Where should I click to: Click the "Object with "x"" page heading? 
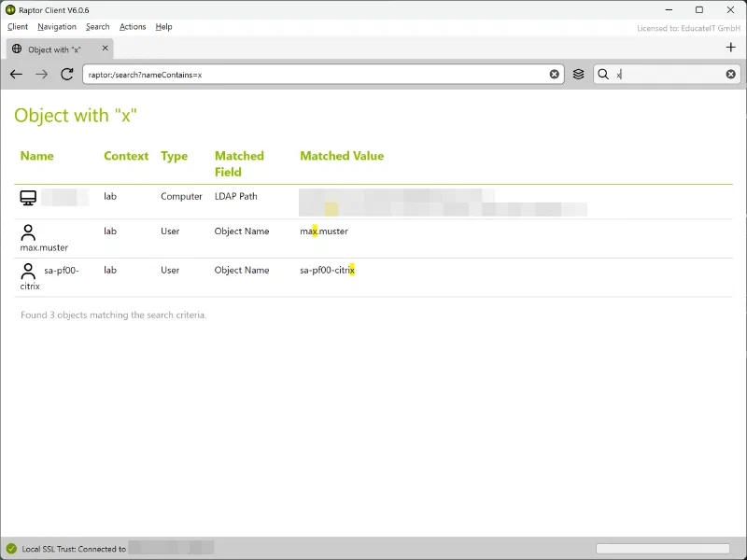[x=76, y=116]
